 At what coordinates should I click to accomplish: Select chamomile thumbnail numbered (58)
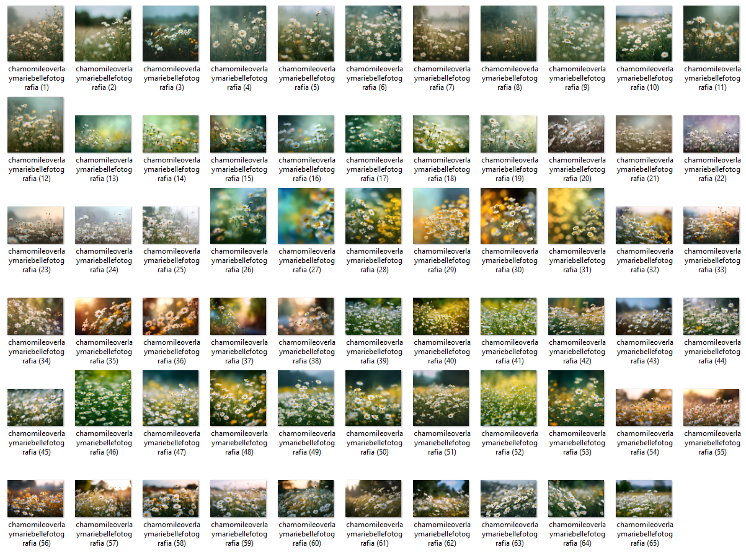pos(171,499)
